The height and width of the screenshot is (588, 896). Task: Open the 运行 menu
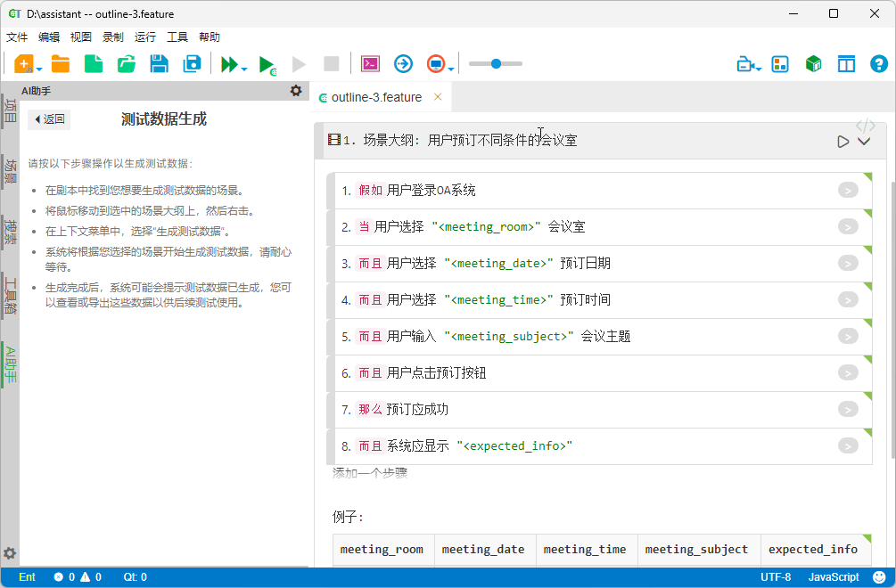(145, 37)
